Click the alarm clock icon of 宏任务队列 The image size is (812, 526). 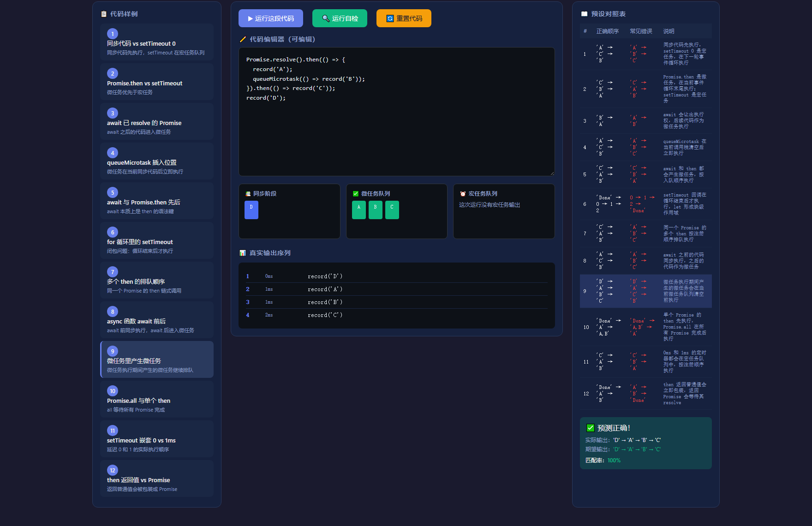463,194
